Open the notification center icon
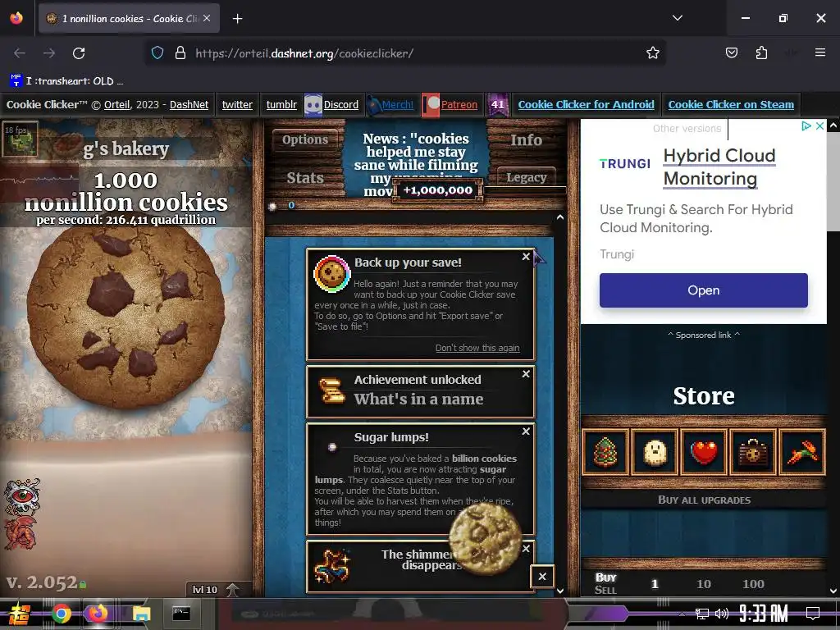Viewport: 840px width, 630px height. [813, 614]
